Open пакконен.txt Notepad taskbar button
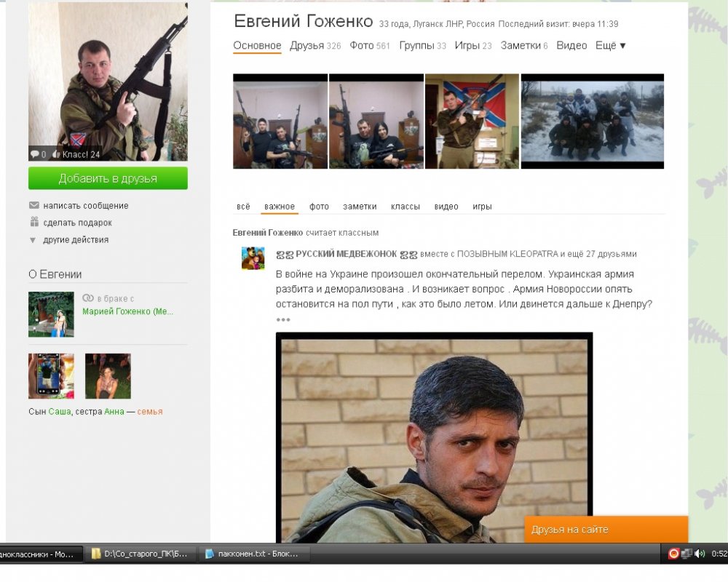Screen dimensions: 728x582 point(254,554)
